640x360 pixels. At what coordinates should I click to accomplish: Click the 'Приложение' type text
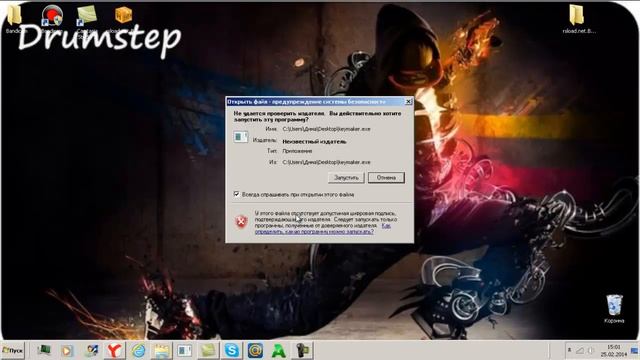point(297,151)
